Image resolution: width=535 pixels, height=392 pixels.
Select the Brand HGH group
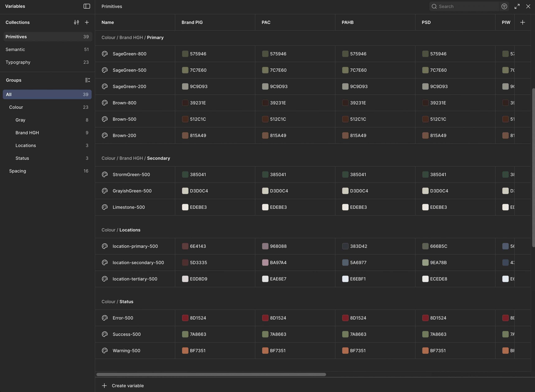coord(27,133)
